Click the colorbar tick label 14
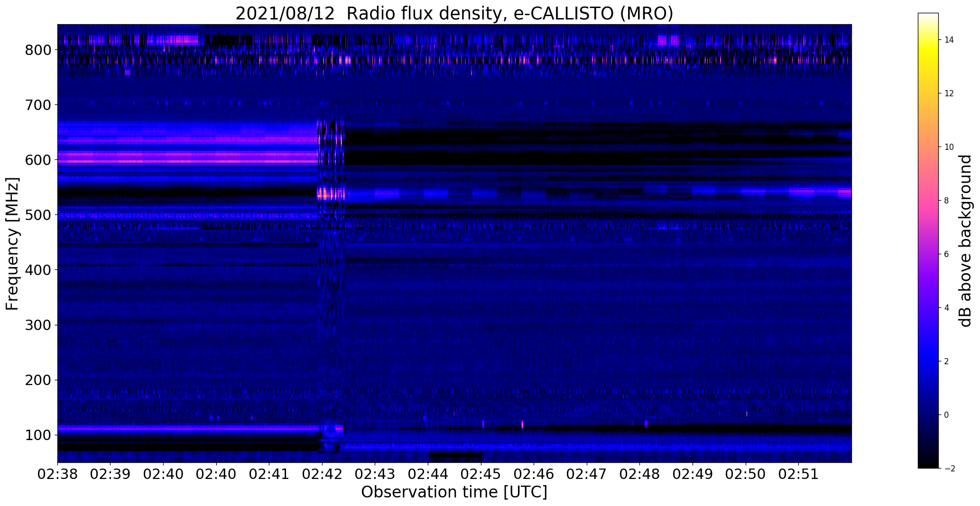The height and width of the screenshot is (506, 980). pos(949,40)
